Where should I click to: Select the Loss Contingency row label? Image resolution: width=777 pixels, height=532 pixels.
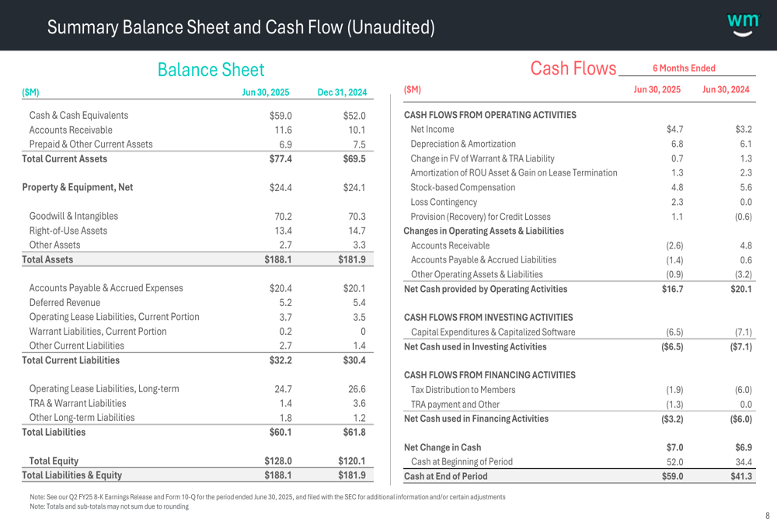(x=444, y=202)
